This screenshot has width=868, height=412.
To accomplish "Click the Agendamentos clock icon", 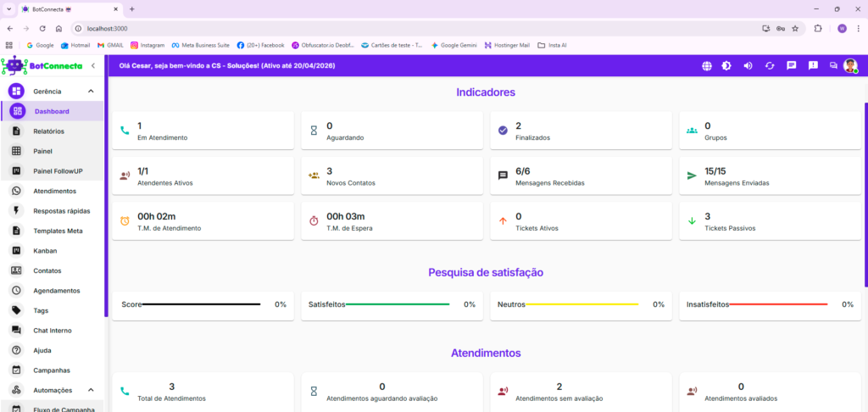I will click(x=17, y=290).
